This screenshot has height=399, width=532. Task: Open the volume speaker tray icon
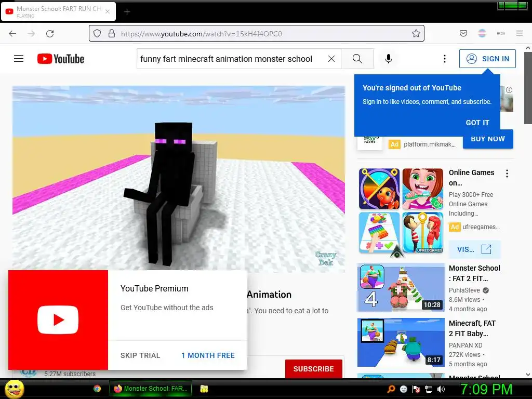(441, 389)
